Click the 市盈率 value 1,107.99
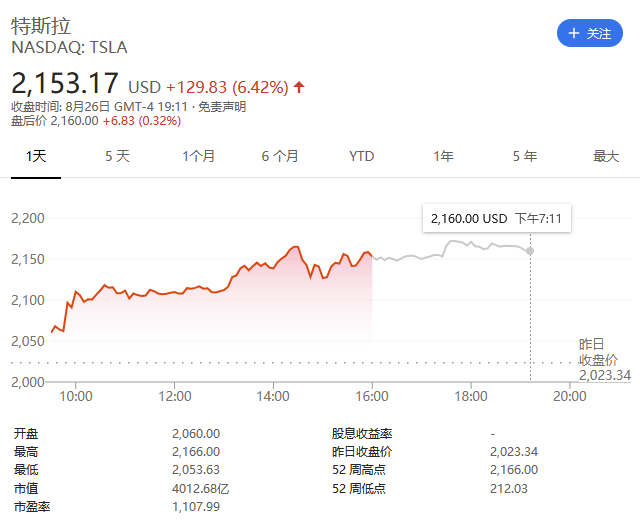The width and height of the screenshot is (640, 528). click(196, 506)
